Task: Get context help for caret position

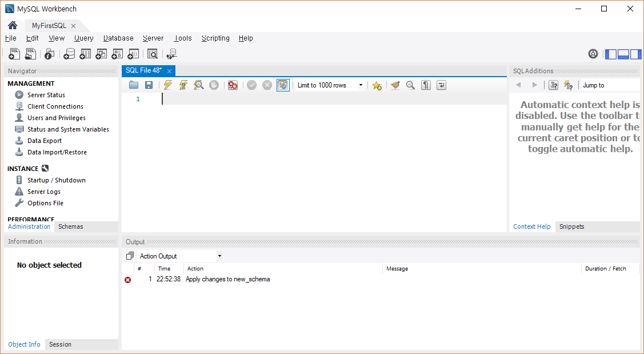Action: 553,85
